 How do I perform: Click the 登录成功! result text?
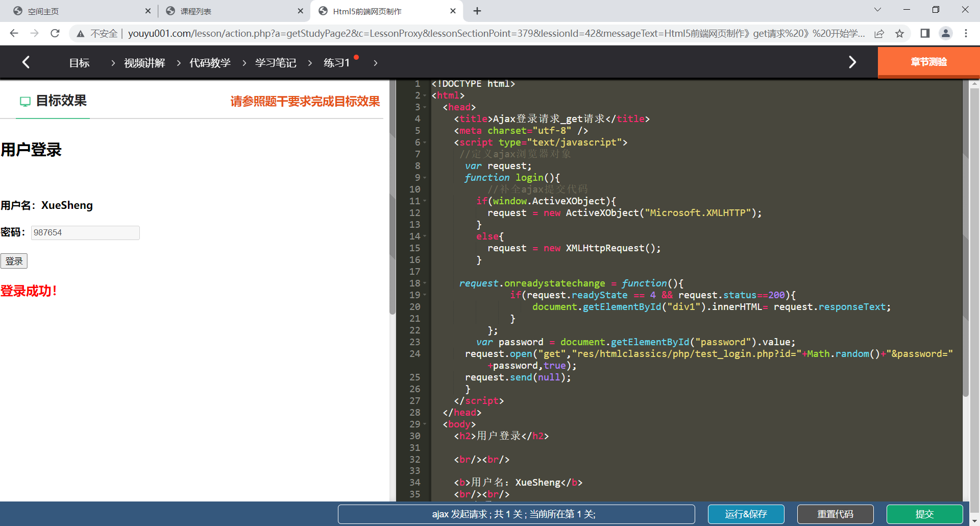(x=29, y=291)
